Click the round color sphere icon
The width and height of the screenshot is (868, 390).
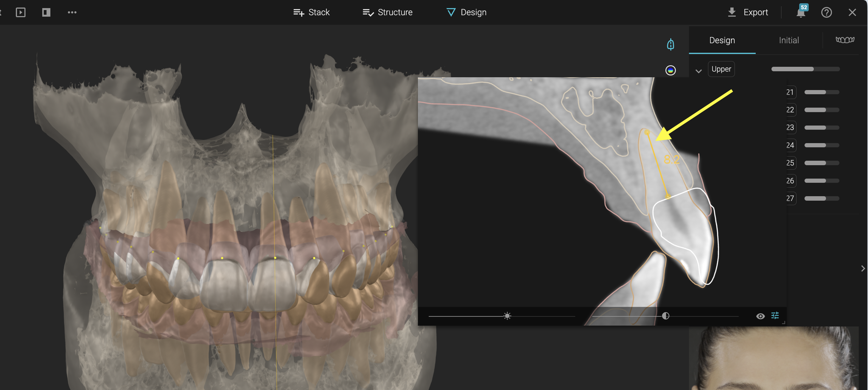tap(671, 70)
